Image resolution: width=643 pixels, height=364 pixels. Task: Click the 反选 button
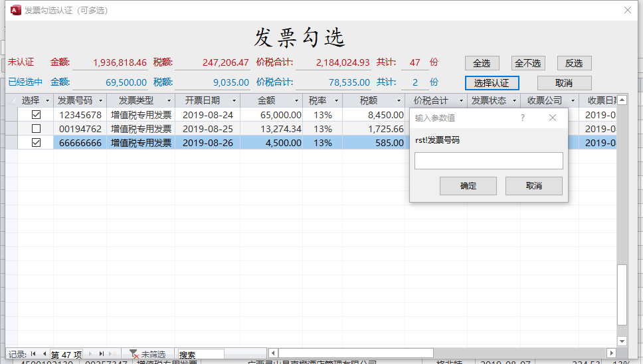(x=574, y=63)
